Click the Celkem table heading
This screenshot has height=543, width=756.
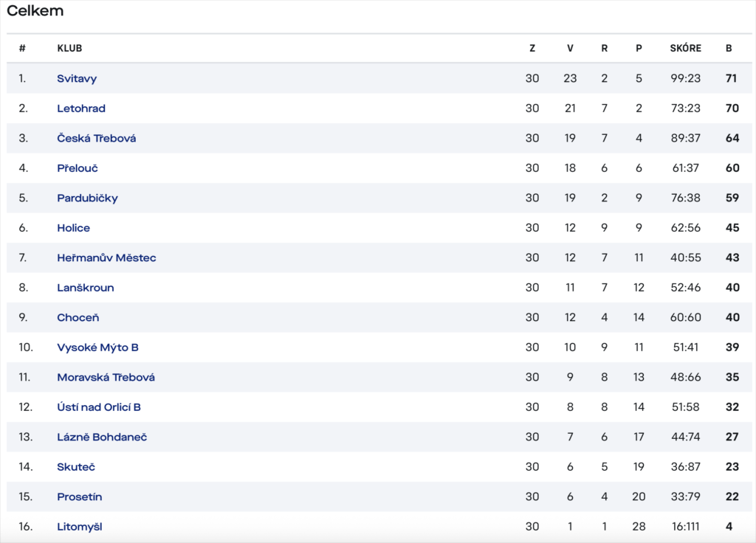[35, 10]
